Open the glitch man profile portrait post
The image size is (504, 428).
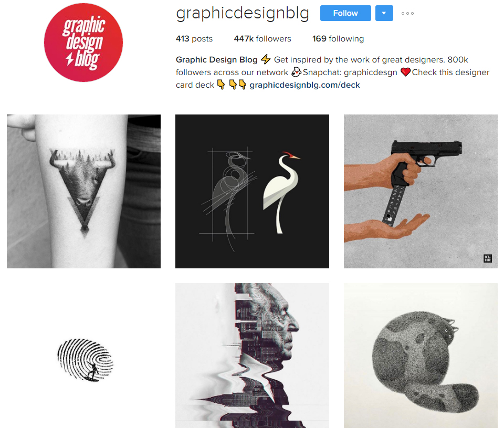point(252,356)
